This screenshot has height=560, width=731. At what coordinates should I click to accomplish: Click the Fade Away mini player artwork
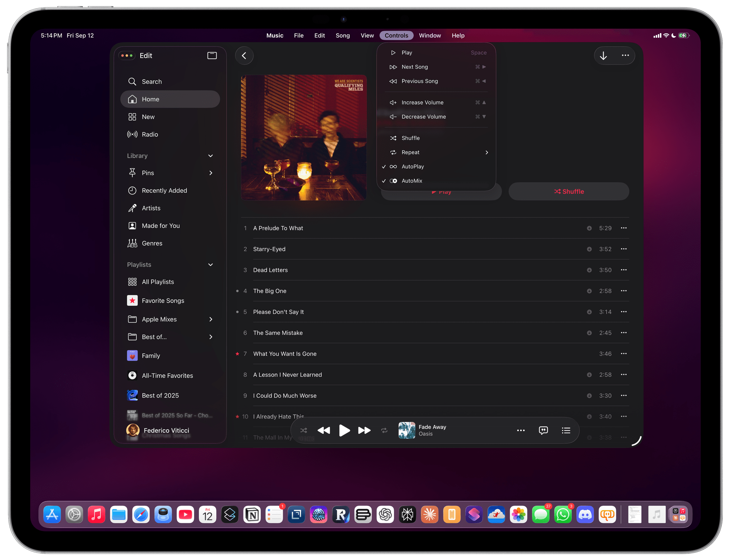pyautogui.click(x=407, y=430)
